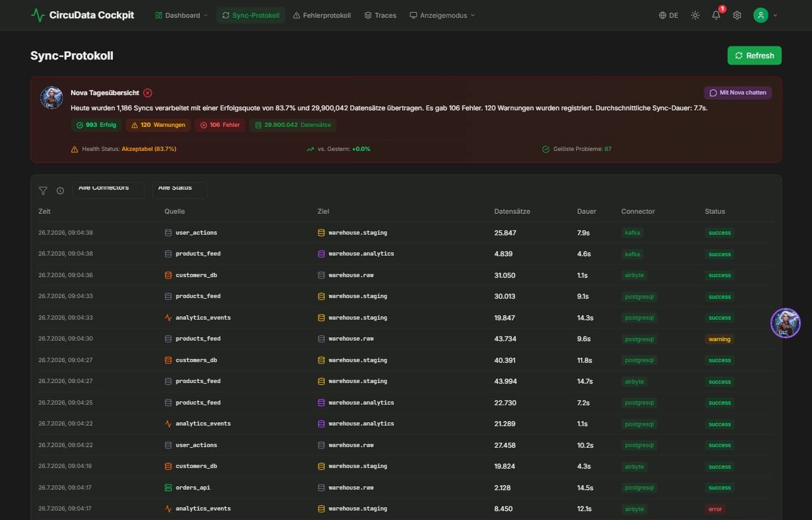The width and height of the screenshot is (812, 520).
Task: Click the green orders_api server icon
Action: pos(168,488)
